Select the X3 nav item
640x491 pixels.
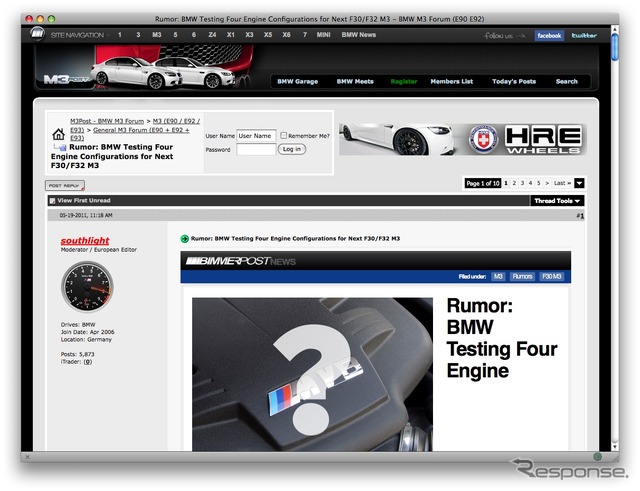249,35
